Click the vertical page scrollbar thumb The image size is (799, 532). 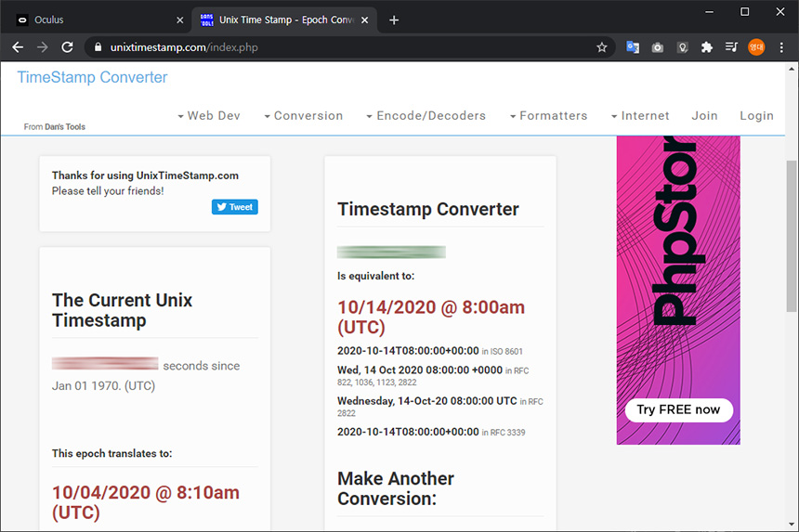click(x=792, y=235)
